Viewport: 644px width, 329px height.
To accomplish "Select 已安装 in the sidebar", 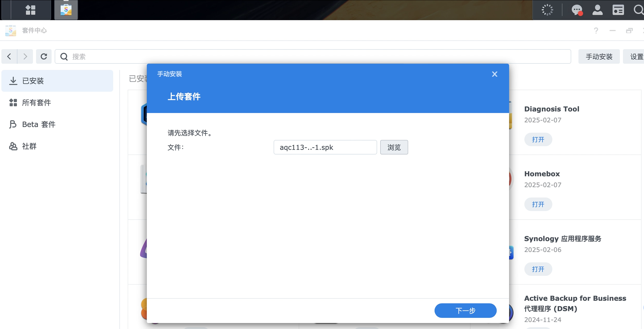I will pyautogui.click(x=57, y=81).
